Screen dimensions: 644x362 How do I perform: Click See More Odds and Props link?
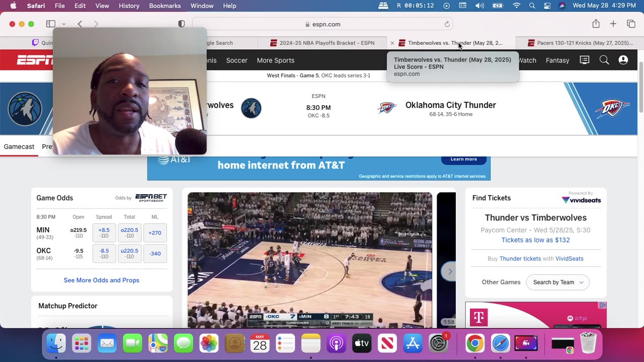(x=102, y=280)
